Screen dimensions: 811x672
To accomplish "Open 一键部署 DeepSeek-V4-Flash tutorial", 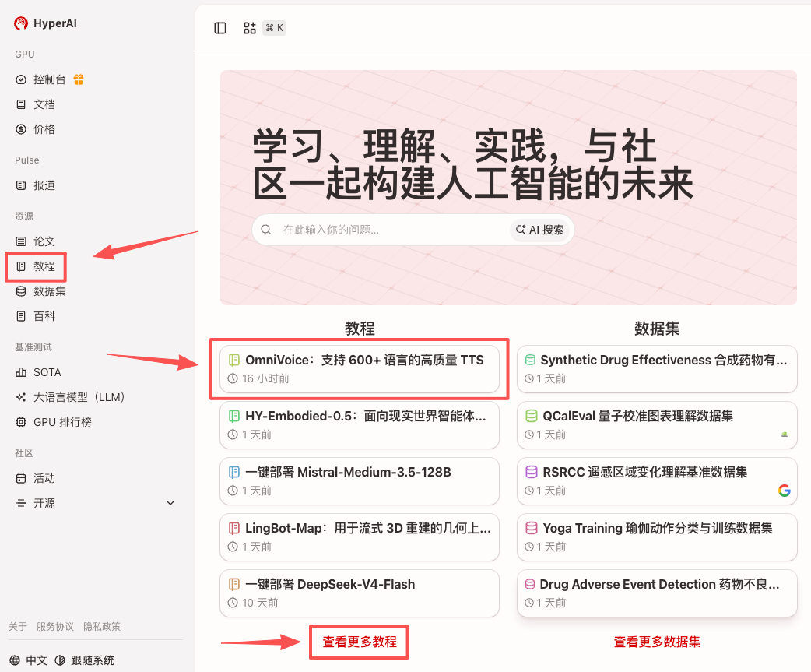I will [360, 593].
